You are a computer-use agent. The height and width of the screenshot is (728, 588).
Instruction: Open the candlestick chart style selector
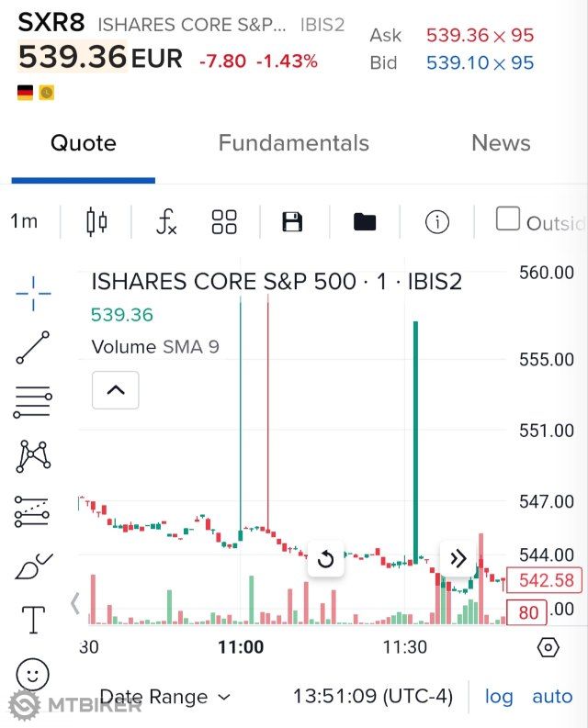[96, 221]
